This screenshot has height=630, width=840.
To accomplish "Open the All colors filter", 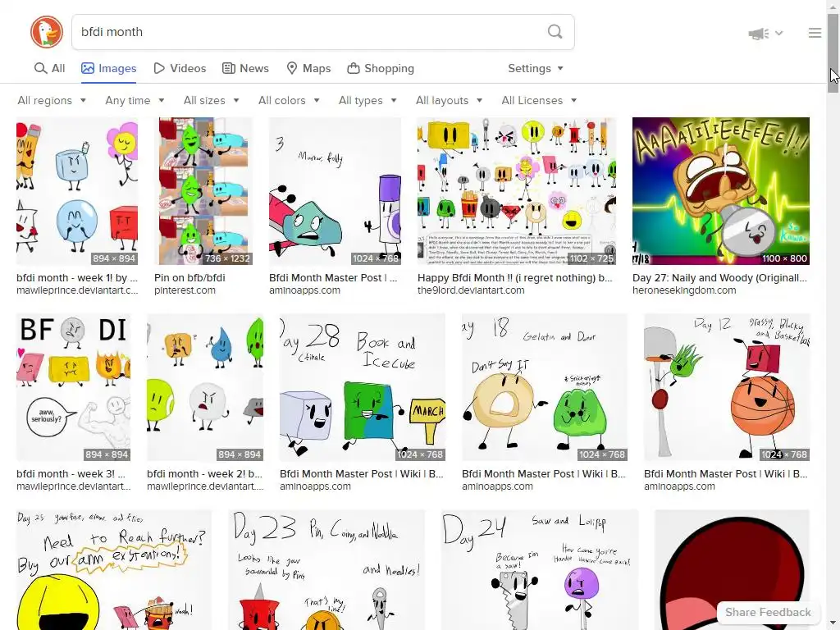I will (289, 101).
